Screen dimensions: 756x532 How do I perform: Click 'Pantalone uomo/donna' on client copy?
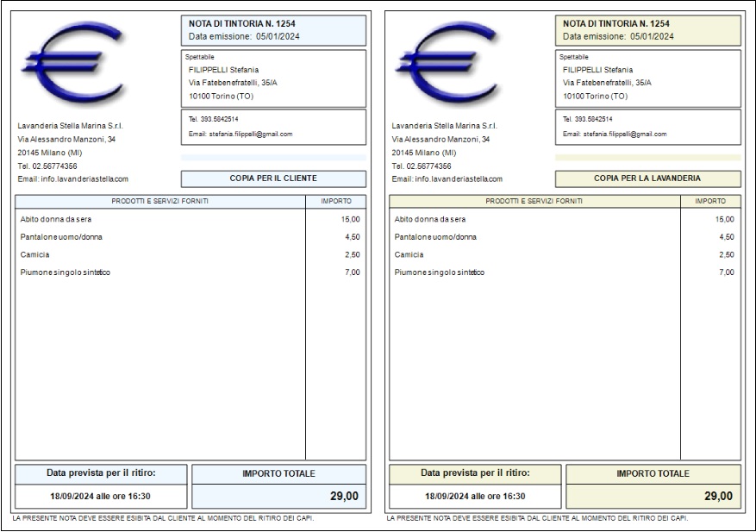tap(61, 237)
